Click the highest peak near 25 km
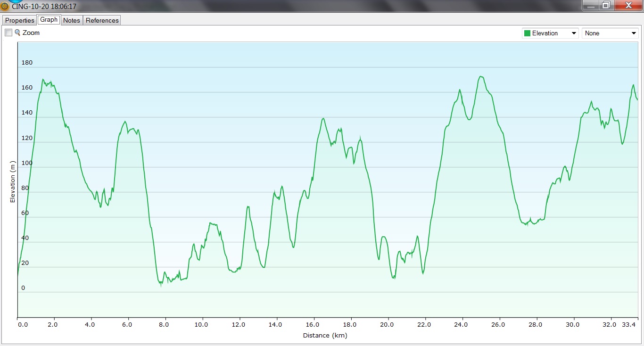The image size is (644, 346). [481, 76]
